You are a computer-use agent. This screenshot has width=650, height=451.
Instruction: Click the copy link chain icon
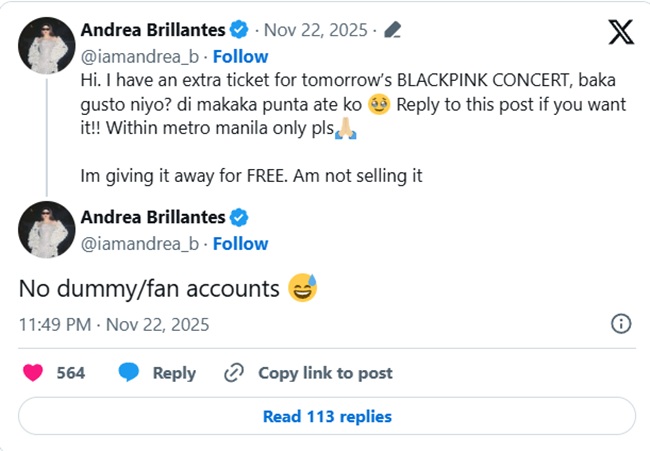[234, 373]
